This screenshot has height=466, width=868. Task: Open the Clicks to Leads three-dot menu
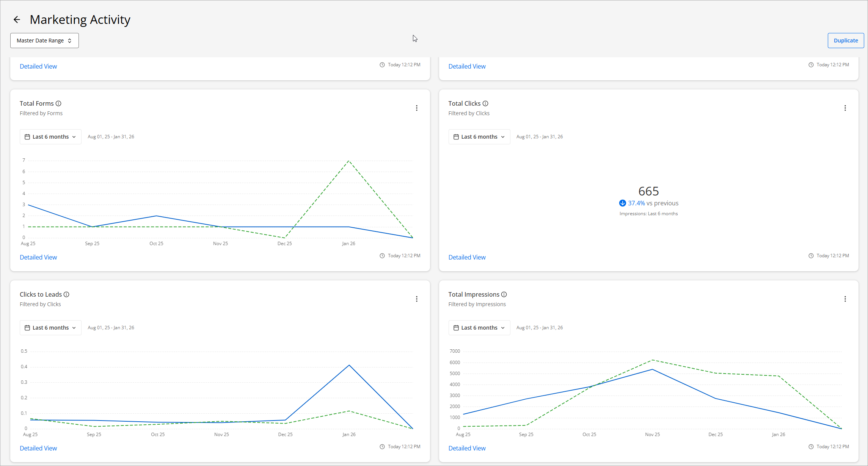tap(416, 299)
